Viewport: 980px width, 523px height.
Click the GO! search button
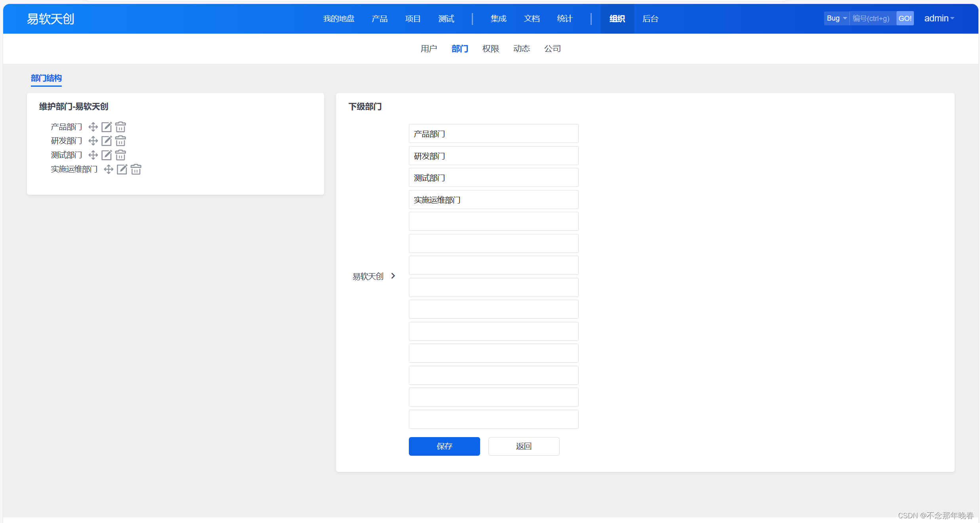(905, 18)
